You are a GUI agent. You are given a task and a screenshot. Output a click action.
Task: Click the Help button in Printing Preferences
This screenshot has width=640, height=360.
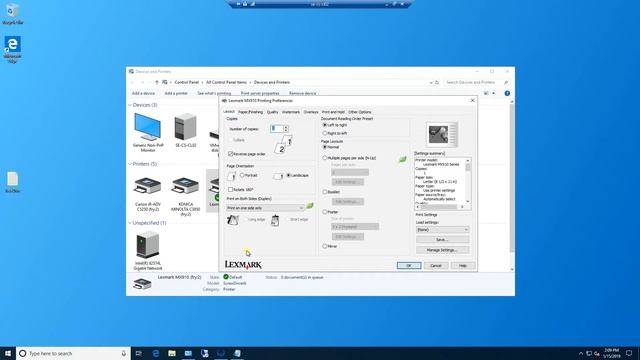tap(462, 266)
